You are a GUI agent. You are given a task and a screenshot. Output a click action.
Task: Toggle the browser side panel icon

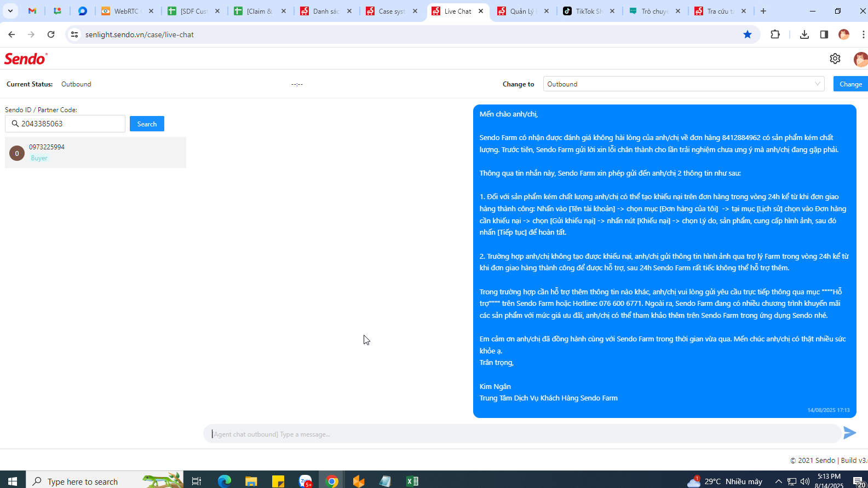click(x=824, y=34)
